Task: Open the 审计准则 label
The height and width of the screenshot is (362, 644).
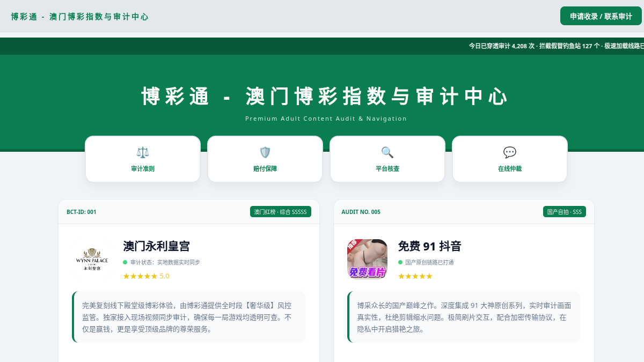Action: (x=143, y=168)
